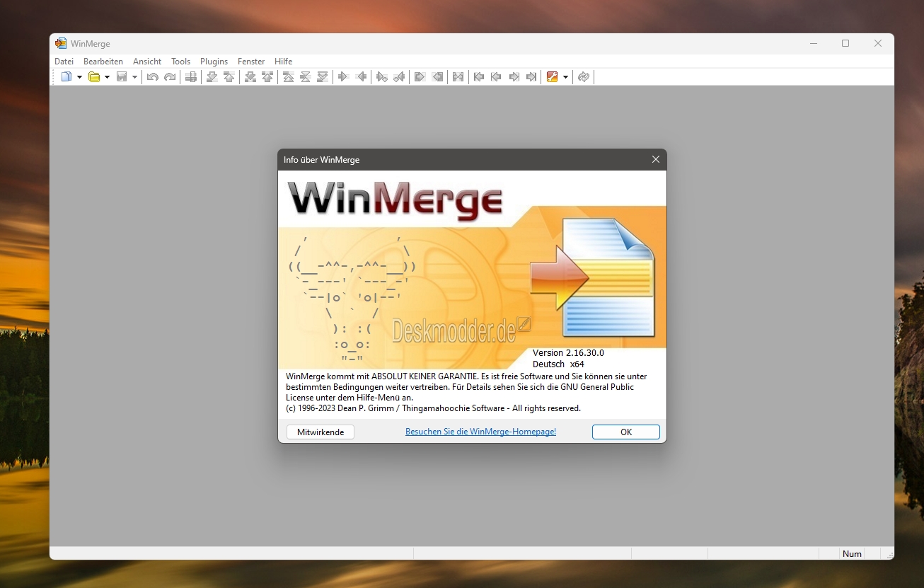Viewport: 924px width, 588px height.
Task: Click the Copy All Left icon
Action: tap(437, 76)
